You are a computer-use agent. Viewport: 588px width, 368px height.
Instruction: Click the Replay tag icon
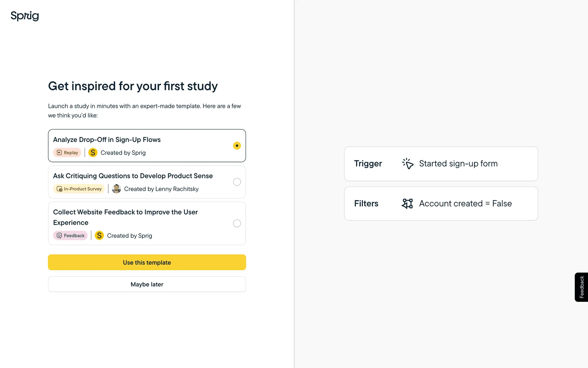click(59, 153)
